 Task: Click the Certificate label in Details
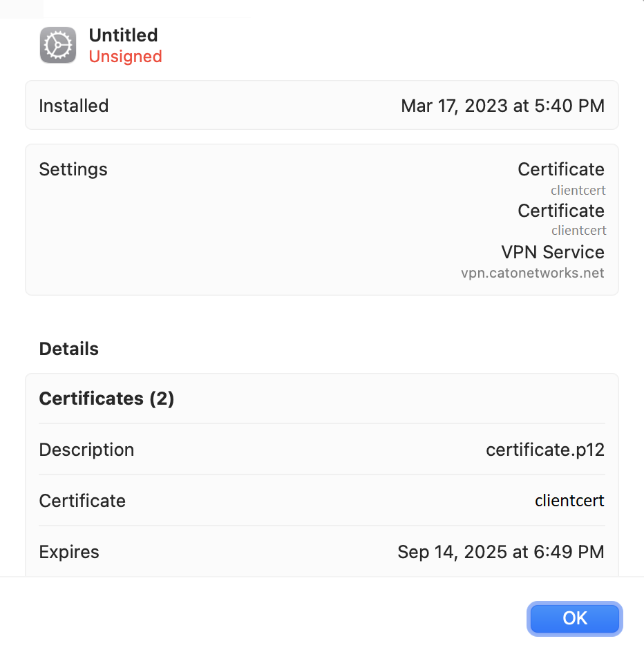[x=82, y=501]
